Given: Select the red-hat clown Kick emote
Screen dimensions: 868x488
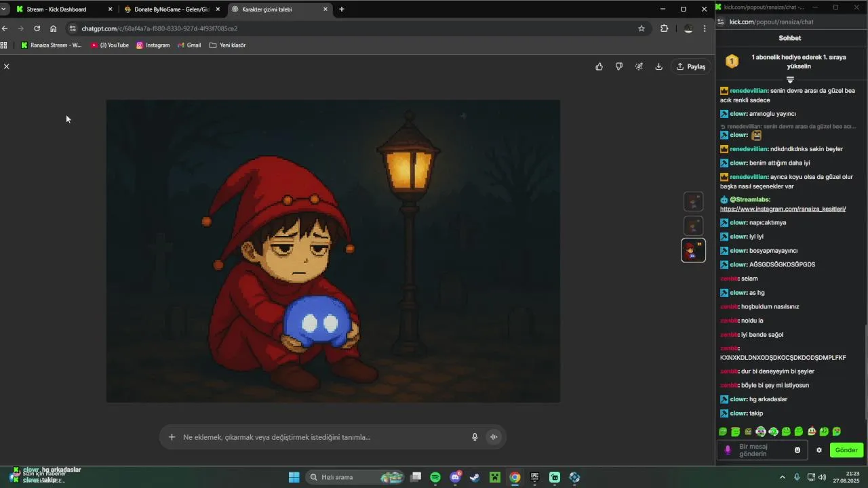Looking at the screenshot, I should (x=811, y=432).
